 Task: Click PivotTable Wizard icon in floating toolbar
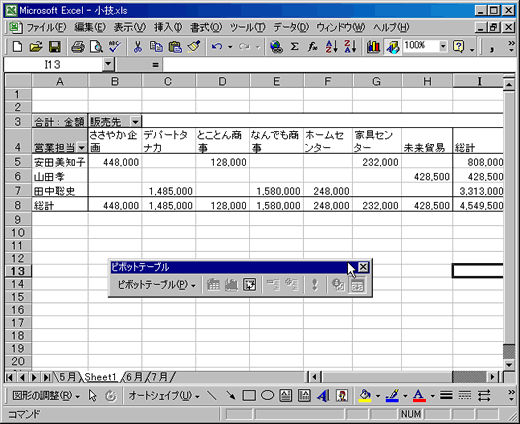click(x=250, y=285)
